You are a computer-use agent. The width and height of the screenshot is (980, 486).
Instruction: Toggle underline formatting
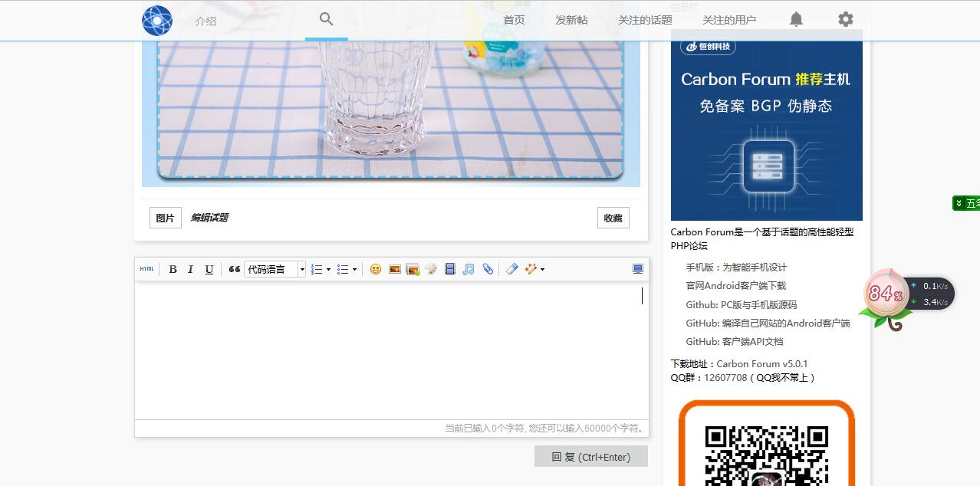point(209,269)
